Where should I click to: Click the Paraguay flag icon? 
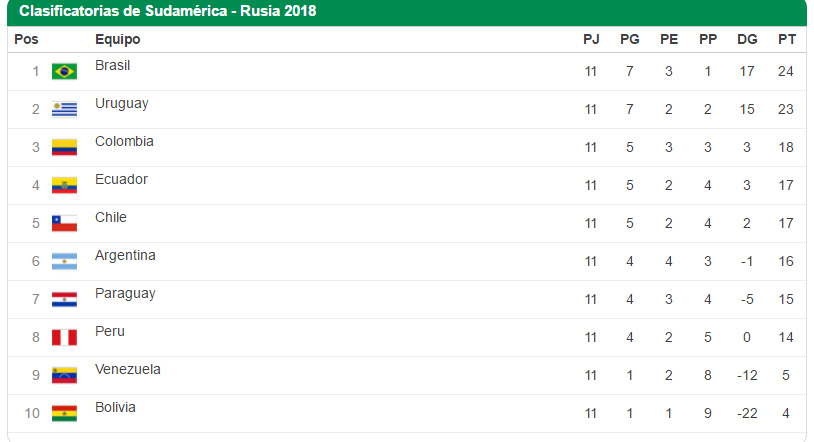click(x=64, y=299)
